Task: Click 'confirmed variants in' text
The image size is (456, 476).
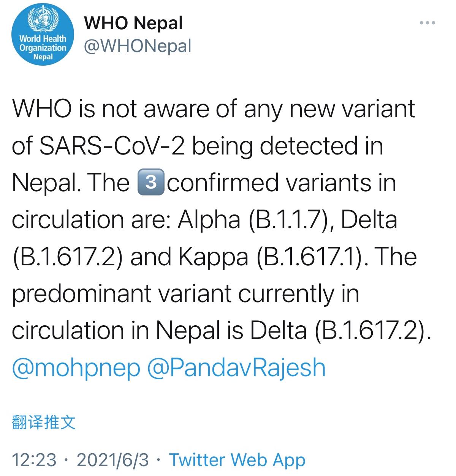Action: tap(282, 183)
